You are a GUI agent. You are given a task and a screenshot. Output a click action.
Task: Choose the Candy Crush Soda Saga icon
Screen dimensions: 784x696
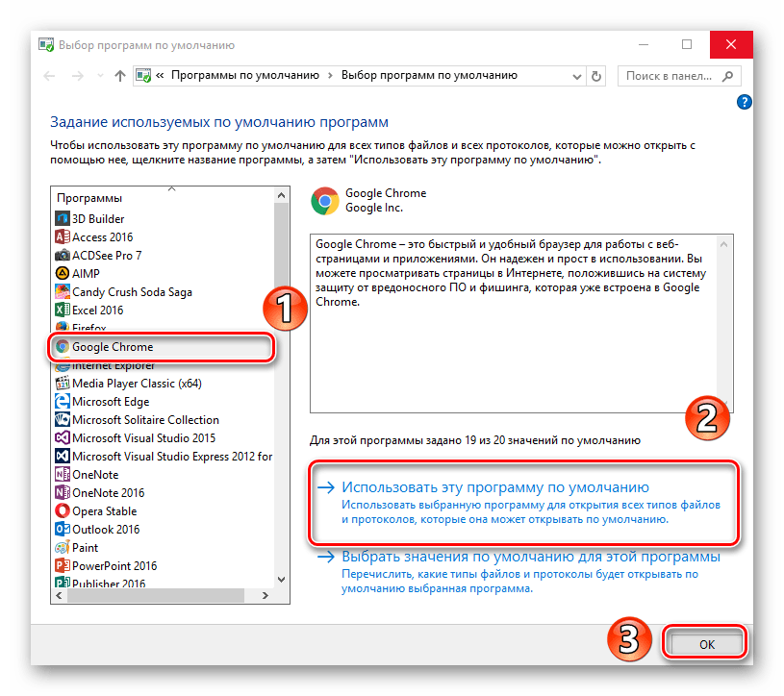[x=63, y=291]
